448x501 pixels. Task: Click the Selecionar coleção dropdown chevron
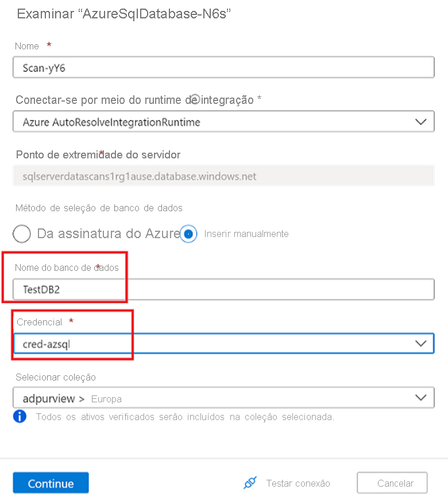pos(422,397)
